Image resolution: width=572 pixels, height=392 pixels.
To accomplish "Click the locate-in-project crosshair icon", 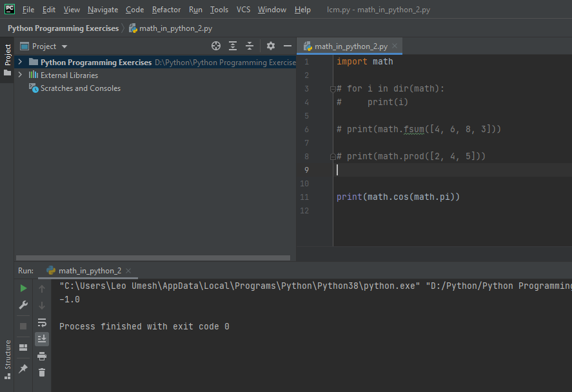I will tap(216, 46).
